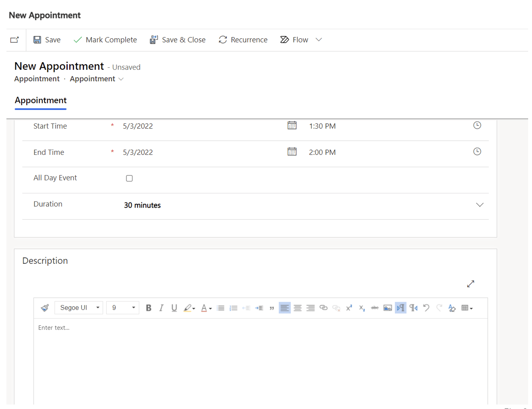The image size is (532, 409).
Task: Open the Appointment form selector dropdown
Action: click(x=121, y=79)
